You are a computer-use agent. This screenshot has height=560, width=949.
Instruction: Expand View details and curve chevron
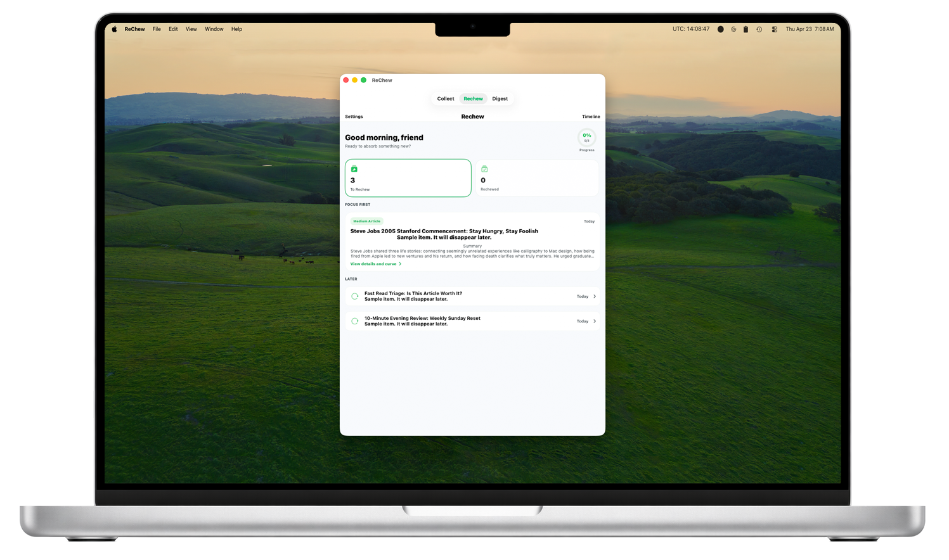pos(400,264)
